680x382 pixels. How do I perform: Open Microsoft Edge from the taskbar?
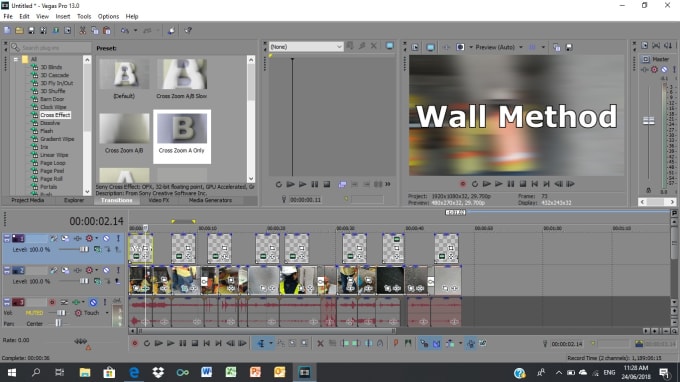pyautogui.click(x=134, y=372)
